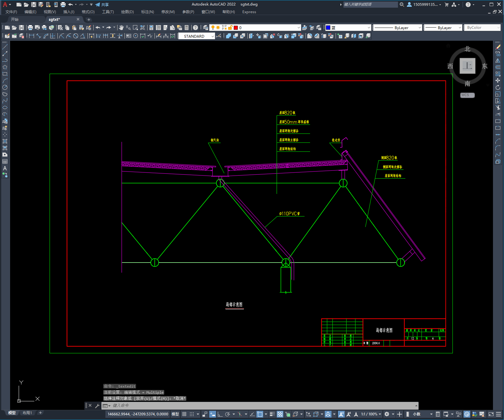The height and width of the screenshot is (420, 504).
Task: Select the Move tool on modify toolbar
Action: 498,81
